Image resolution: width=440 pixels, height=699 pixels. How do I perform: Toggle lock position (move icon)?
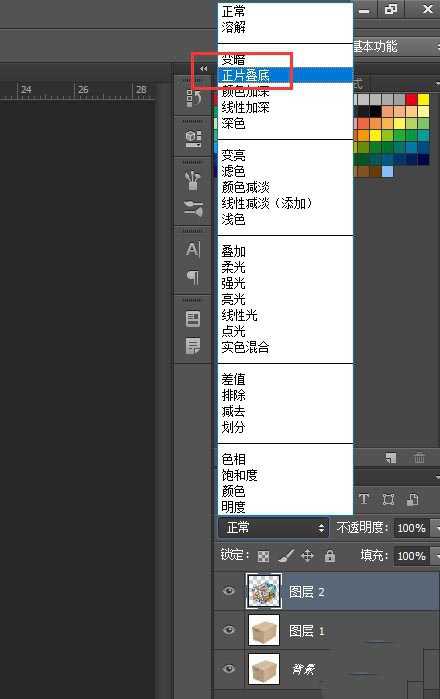(x=308, y=556)
